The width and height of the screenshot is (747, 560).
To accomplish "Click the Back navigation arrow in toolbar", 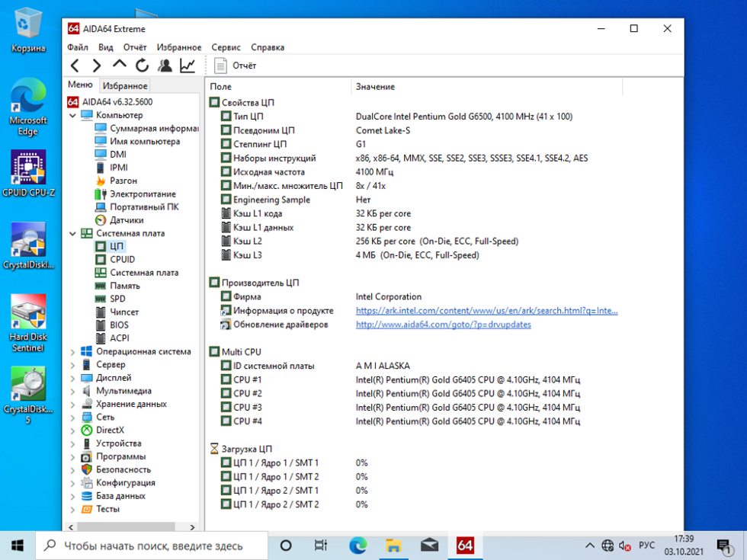I will click(x=75, y=66).
